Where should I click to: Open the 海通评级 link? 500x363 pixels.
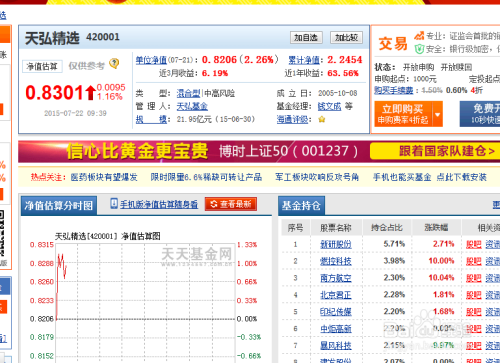click(x=292, y=119)
